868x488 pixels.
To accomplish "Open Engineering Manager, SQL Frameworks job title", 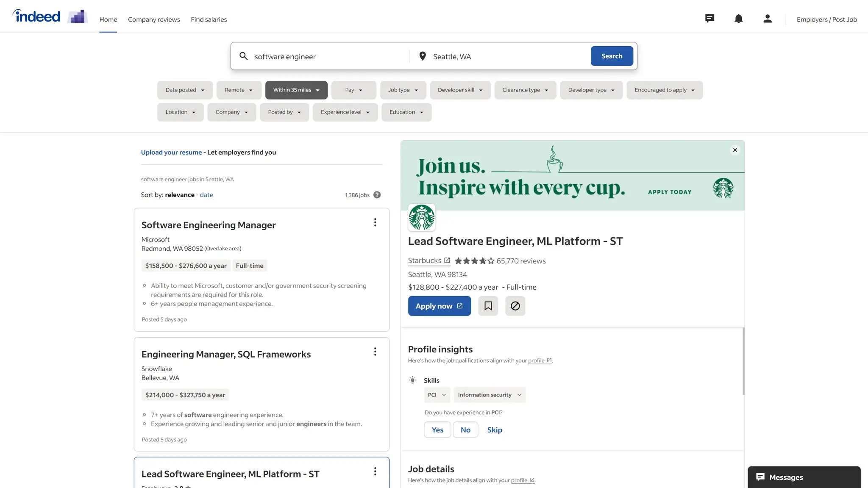I will click(x=226, y=354).
